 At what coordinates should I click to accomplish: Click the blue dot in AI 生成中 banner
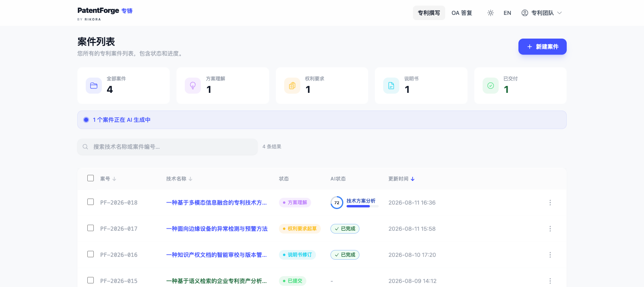pyautogui.click(x=86, y=120)
